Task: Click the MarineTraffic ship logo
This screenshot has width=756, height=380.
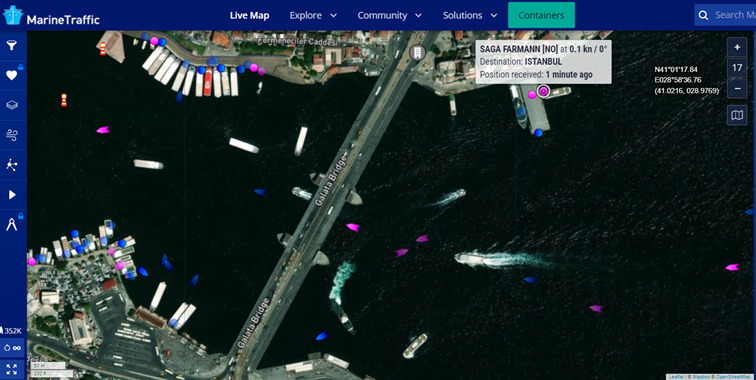Action: click(13, 15)
